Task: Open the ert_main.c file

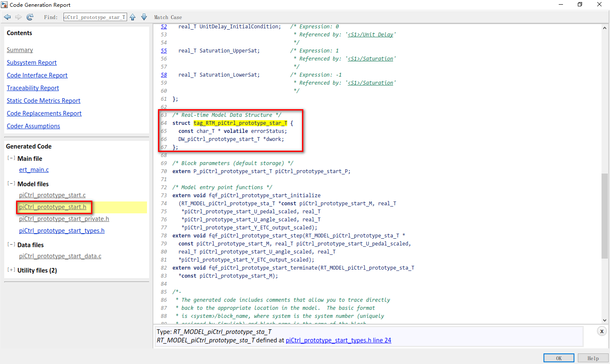Action: point(34,170)
